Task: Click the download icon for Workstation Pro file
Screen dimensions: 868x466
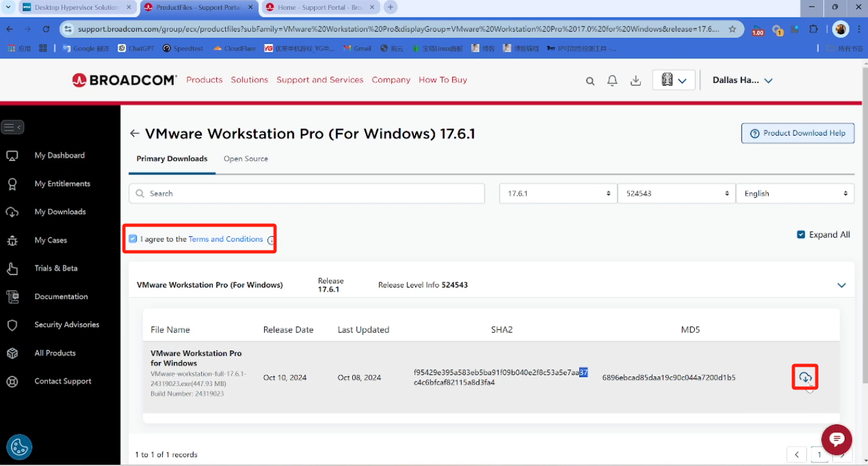Action: click(x=805, y=377)
